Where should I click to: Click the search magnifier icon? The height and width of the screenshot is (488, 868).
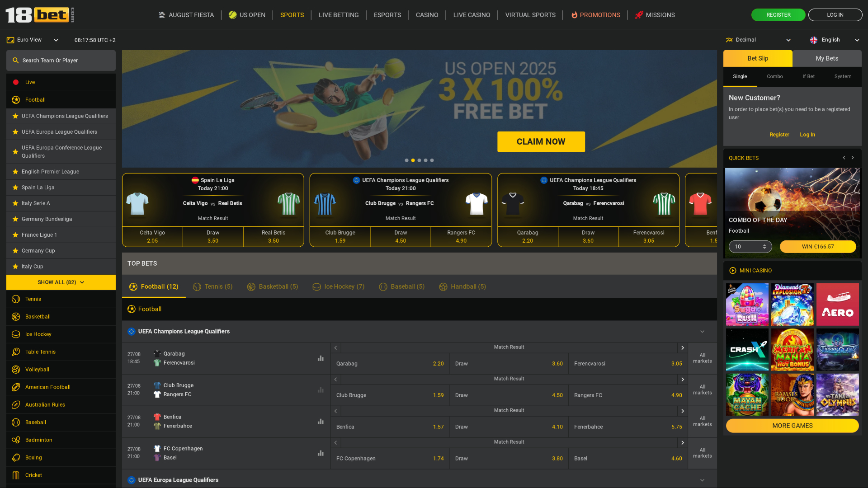click(15, 60)
